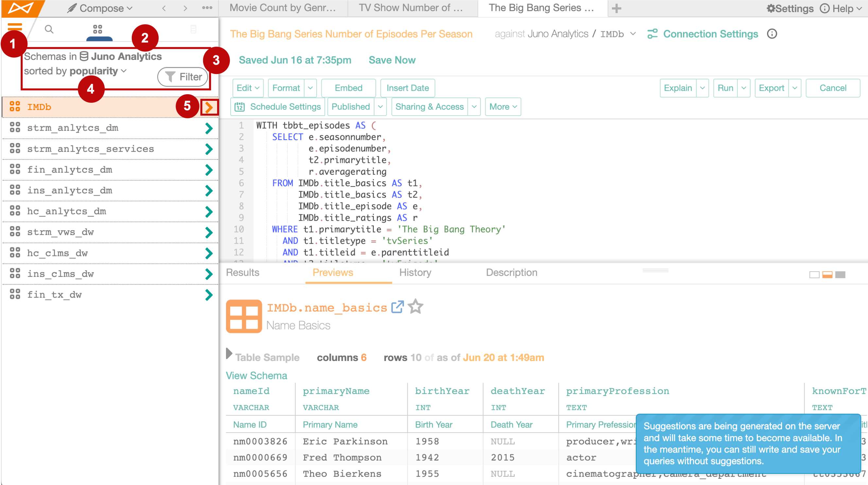Click the orange IMDb.name_basics table icon
Viewport: 868px width, 485px height.
pos(244,316)
